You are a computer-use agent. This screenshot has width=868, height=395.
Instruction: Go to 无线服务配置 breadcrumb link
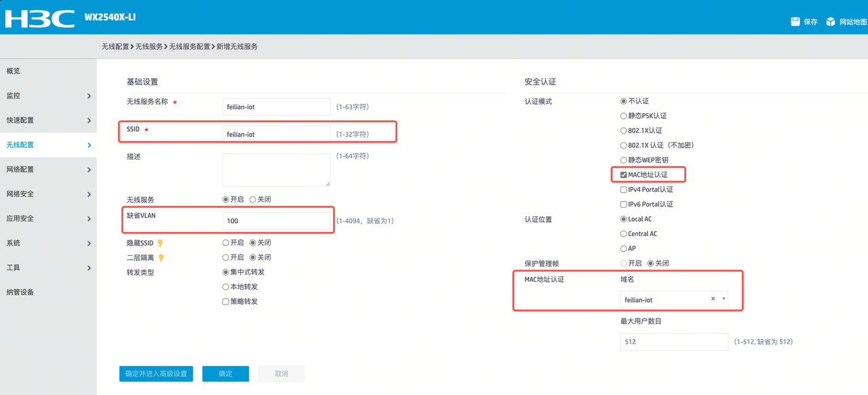click(x=189, y=47)
